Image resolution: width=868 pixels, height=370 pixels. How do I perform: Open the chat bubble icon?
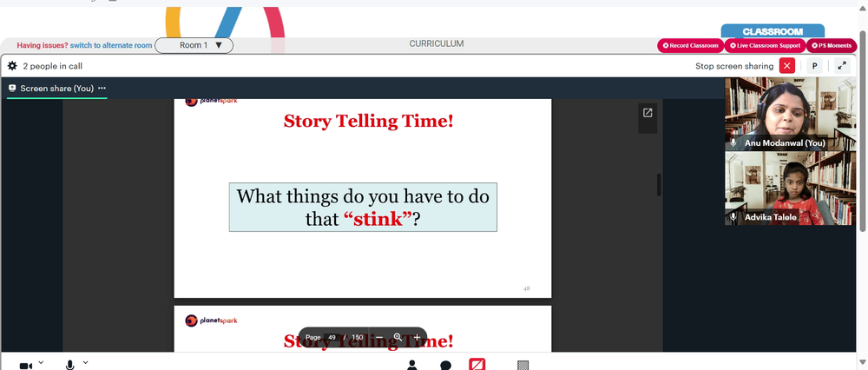(x=445, y=366)
